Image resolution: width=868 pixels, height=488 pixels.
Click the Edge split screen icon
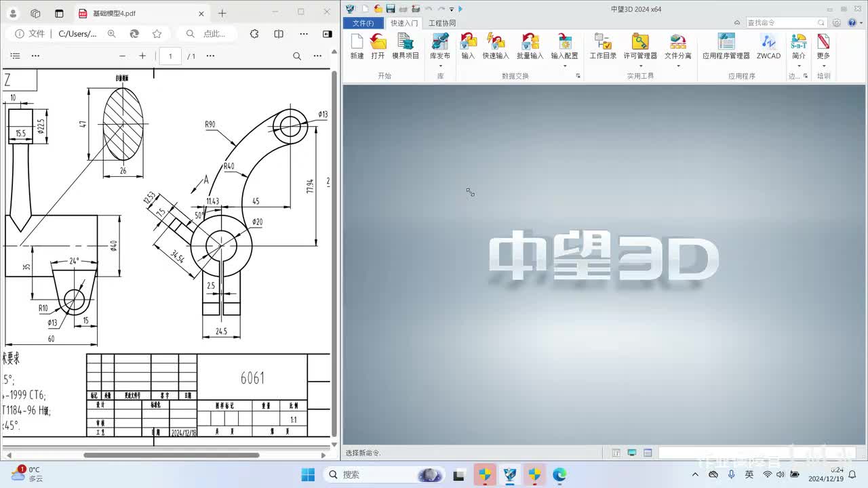pyautogui.click(x=279, y=34)
